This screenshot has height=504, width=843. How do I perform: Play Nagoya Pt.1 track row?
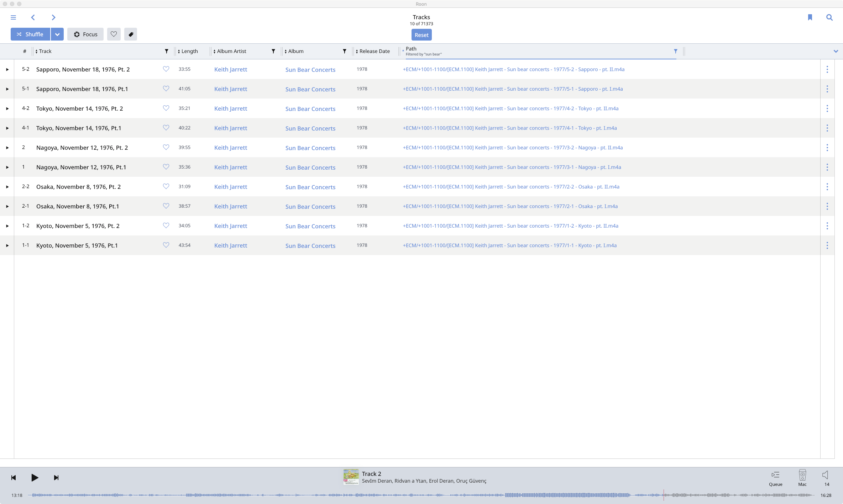7,167
